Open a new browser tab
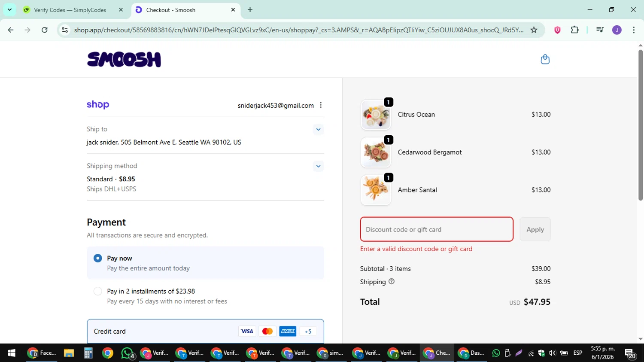The image size is (644, 362). 250,9
